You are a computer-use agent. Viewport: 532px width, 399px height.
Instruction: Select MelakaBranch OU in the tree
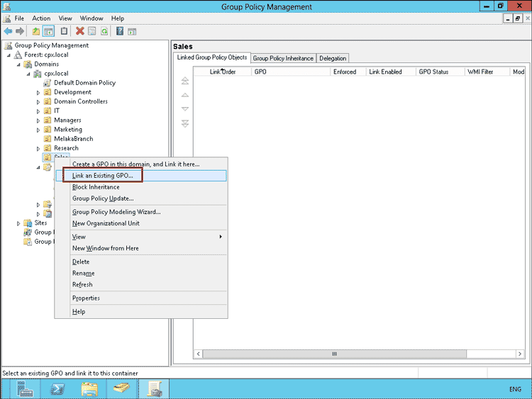pyautogui.click(x=73, y=139)
